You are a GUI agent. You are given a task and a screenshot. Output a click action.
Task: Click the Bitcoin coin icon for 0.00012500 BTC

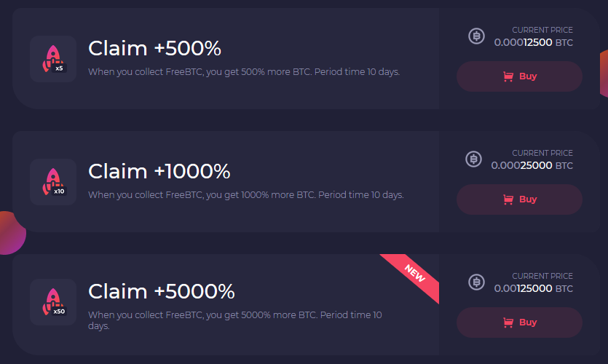pyautogui.click(x=476, y=36)
